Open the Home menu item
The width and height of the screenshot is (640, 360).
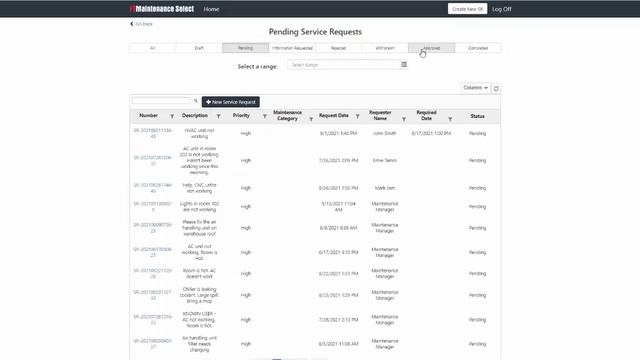211,9
